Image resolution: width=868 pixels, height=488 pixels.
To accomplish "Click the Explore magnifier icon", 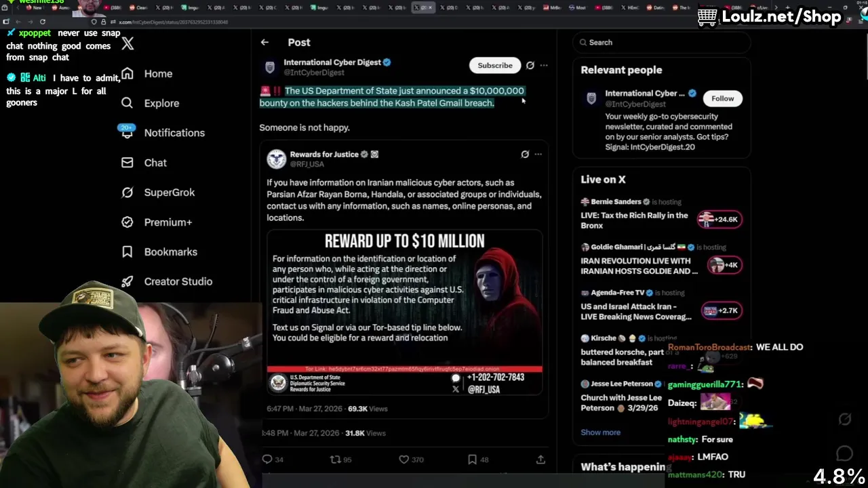I will [127, 103].
